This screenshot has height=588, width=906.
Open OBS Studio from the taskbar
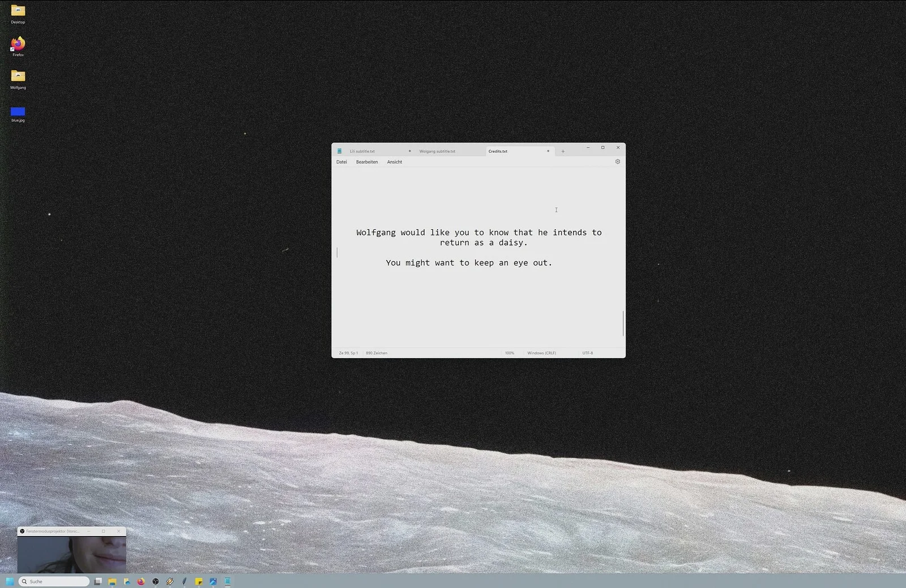click(x=156, y=581)
